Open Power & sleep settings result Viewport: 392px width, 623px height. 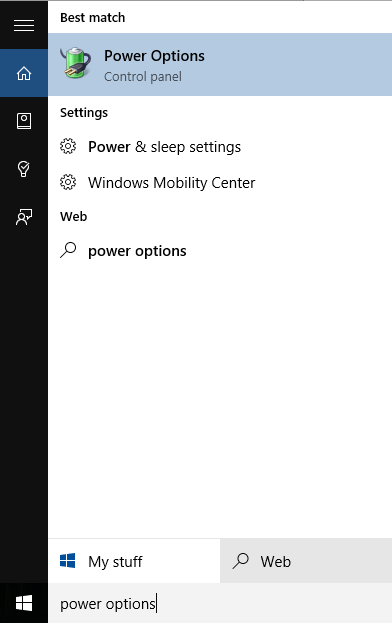click(220, 147)
